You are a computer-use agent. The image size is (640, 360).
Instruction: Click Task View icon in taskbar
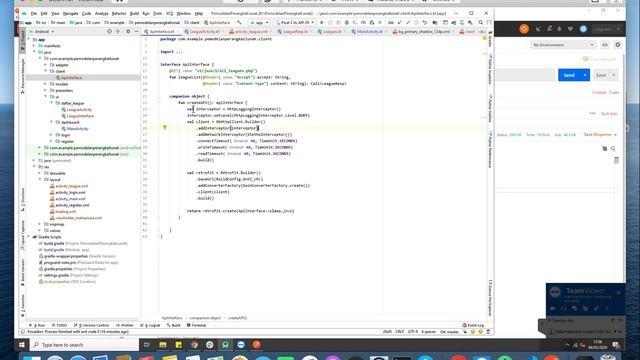[147, 345]
